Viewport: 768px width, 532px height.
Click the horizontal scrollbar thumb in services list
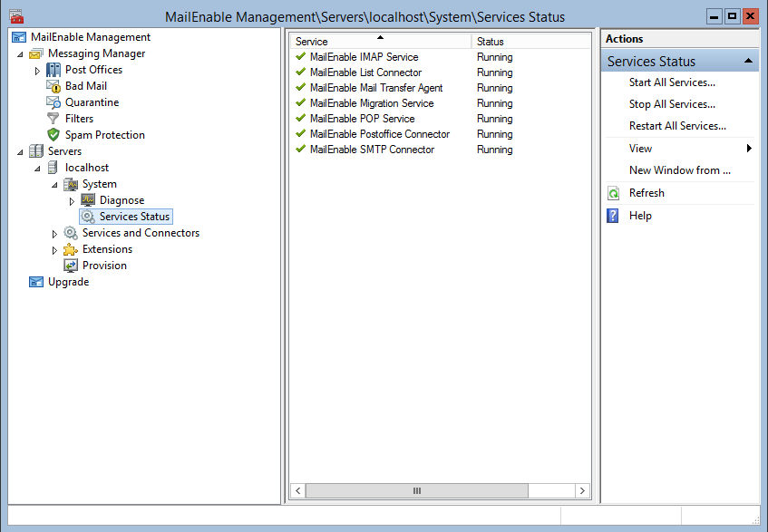[417, 490]
